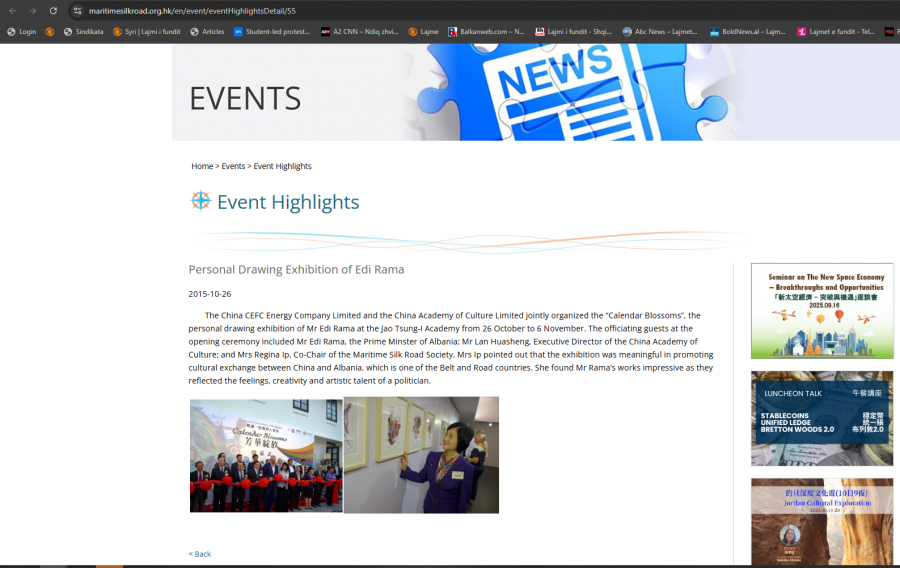Open the Student-led protest bookmark
Screen dimensions: 900x568
pos(271,32)
